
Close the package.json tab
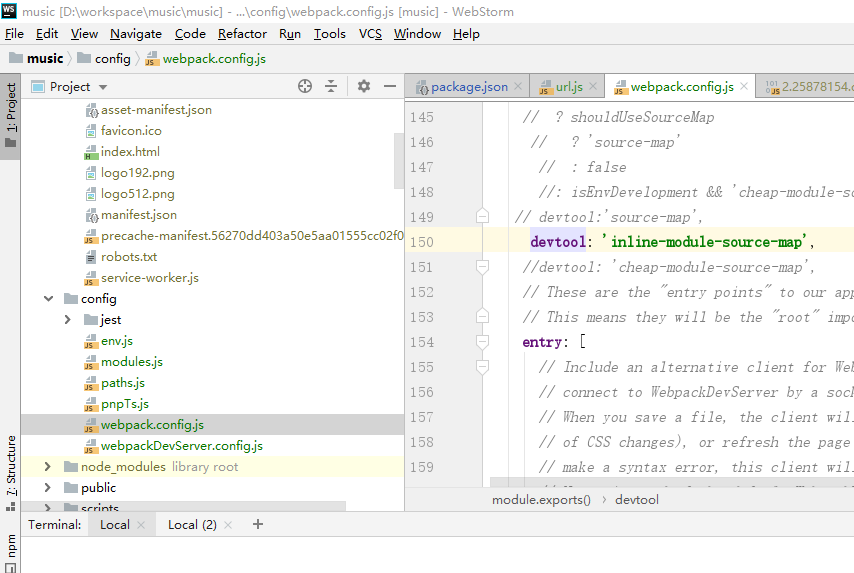[518, 86]
